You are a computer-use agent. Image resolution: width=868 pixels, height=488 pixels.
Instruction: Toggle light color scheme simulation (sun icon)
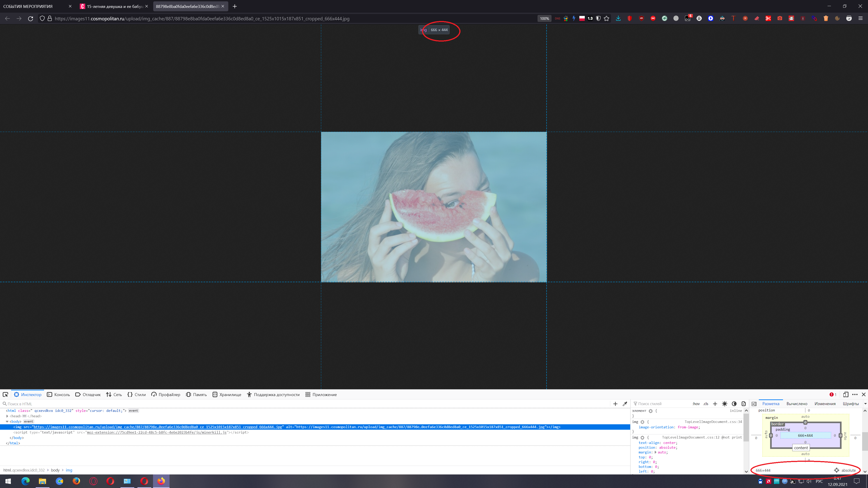[x=725, y=404]
